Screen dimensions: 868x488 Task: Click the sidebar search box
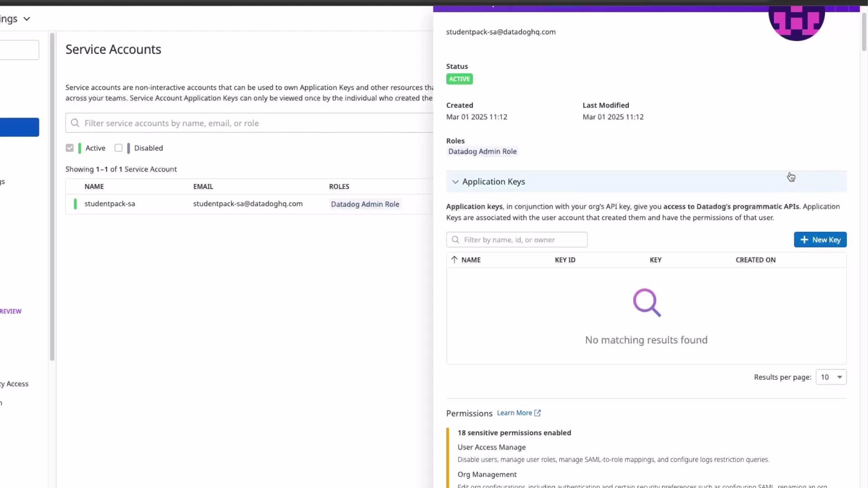19,50
